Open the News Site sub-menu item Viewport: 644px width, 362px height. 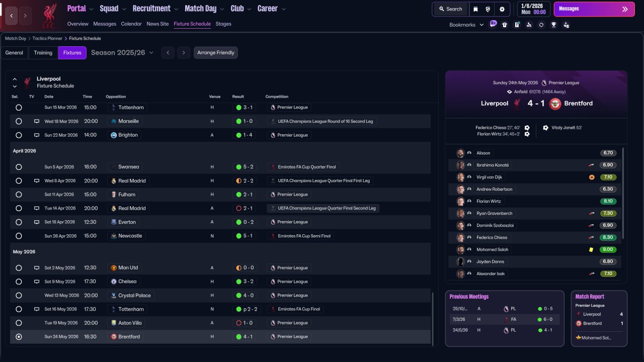pos(157,24)
